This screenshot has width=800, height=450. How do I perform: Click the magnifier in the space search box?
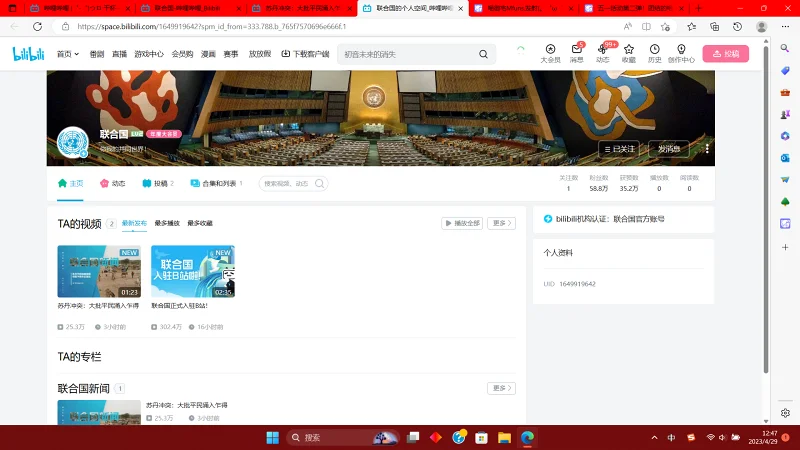coord(320,184)
